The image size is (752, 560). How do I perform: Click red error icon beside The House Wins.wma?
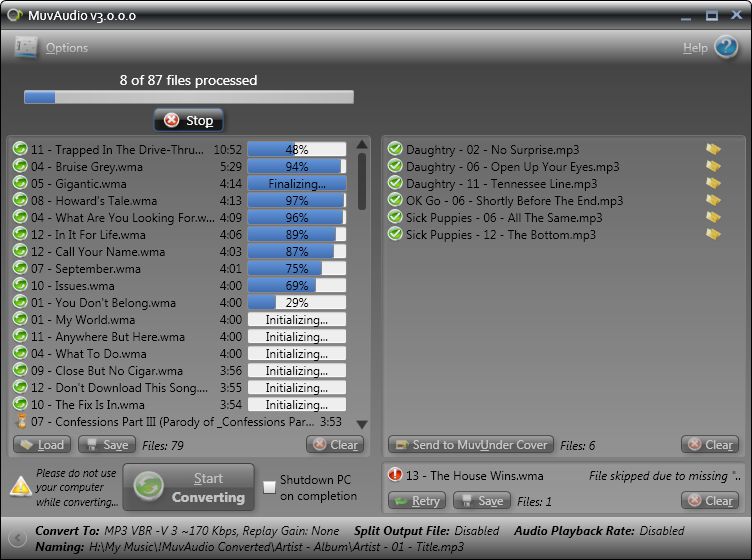(x=395, y=475)
